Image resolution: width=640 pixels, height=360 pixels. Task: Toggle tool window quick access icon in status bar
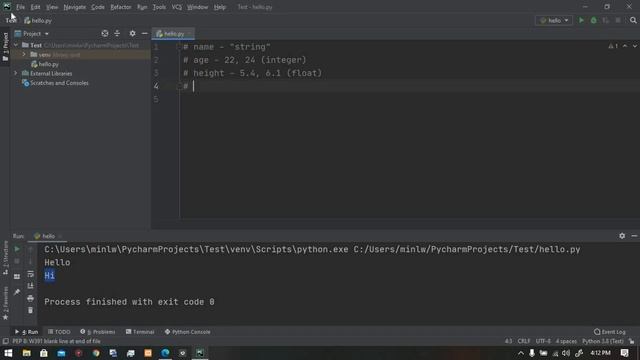[x=5, y=341]
